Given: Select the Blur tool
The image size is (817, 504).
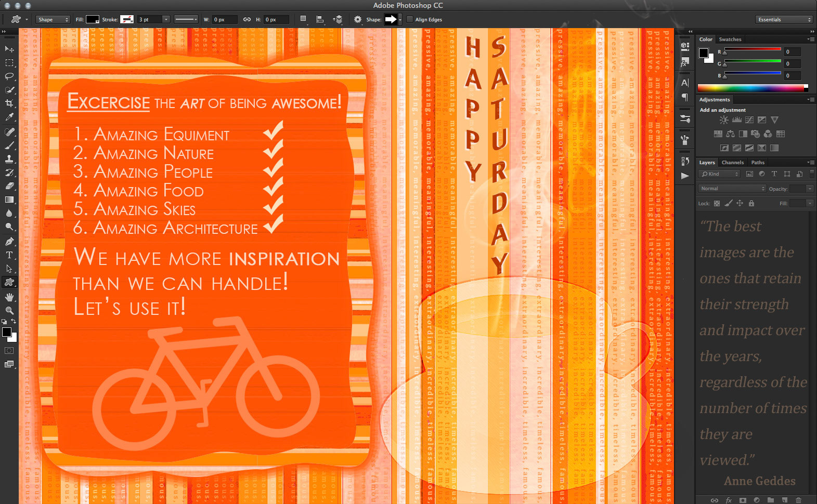Looking at the screenshot, I should pyautogui.click(x=9, y=213).
